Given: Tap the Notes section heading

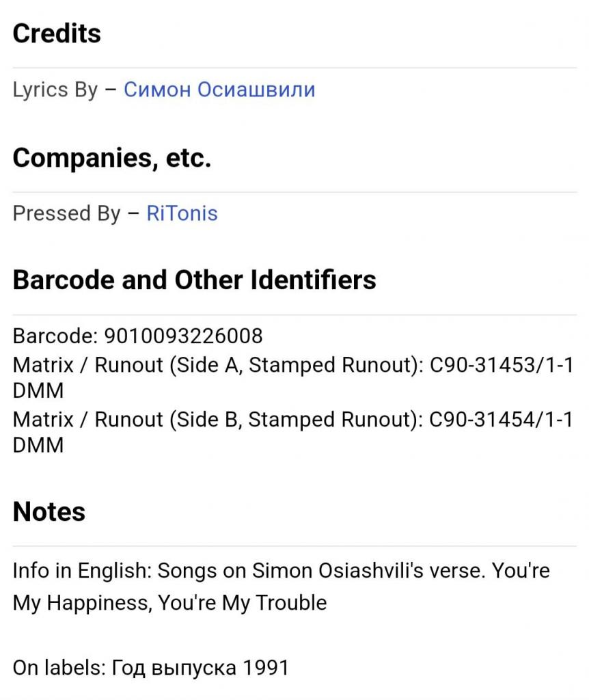Looking at the screenshot, I should coord(49,511).
